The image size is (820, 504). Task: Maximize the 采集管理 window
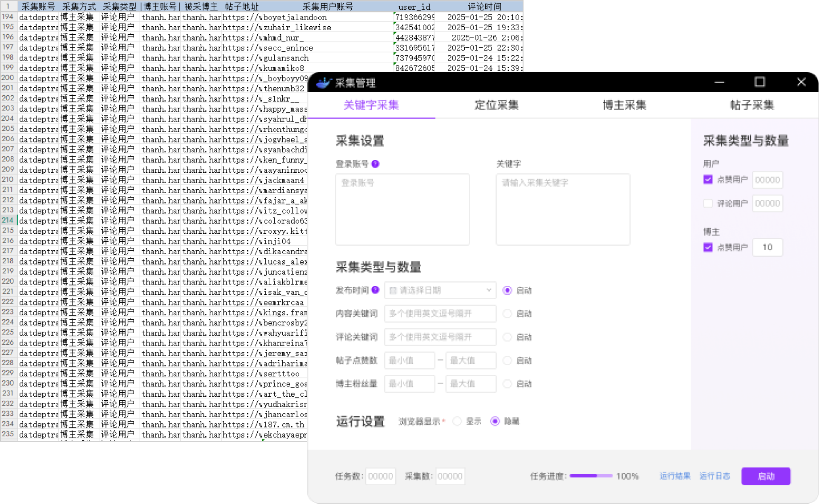[x=759, y=82]
